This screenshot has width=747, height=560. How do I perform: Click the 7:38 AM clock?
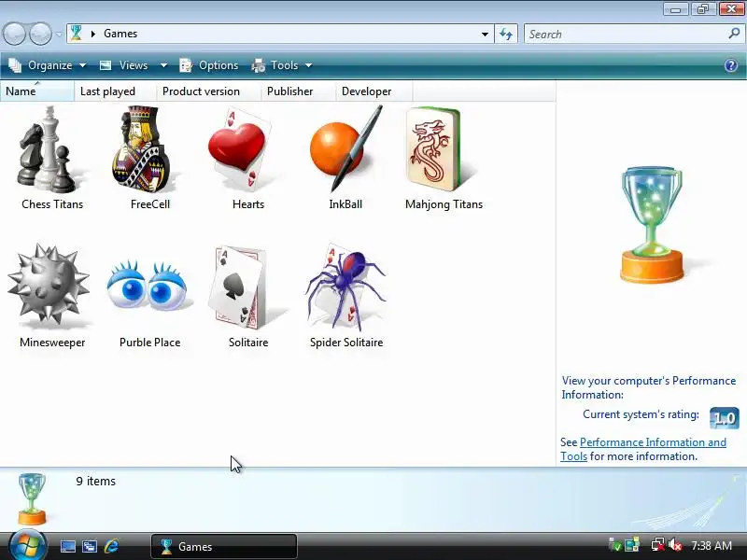[x=712, y=545]
